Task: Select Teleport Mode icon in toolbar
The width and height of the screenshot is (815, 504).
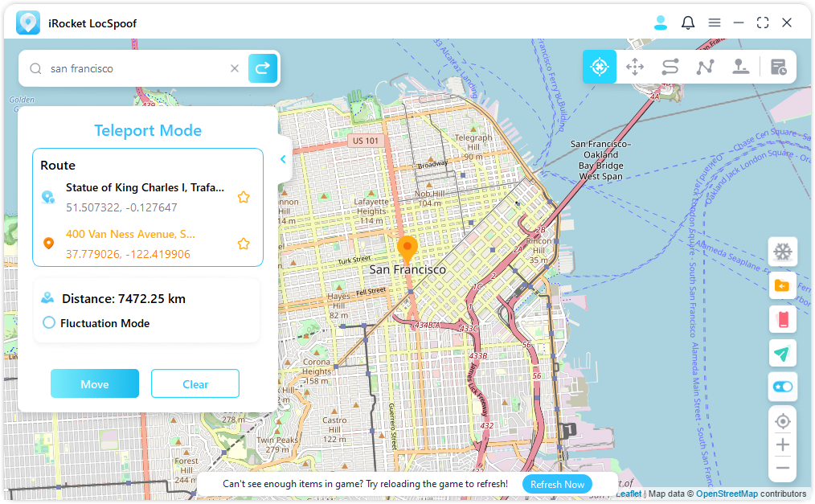Action: [x=599, y=67]
